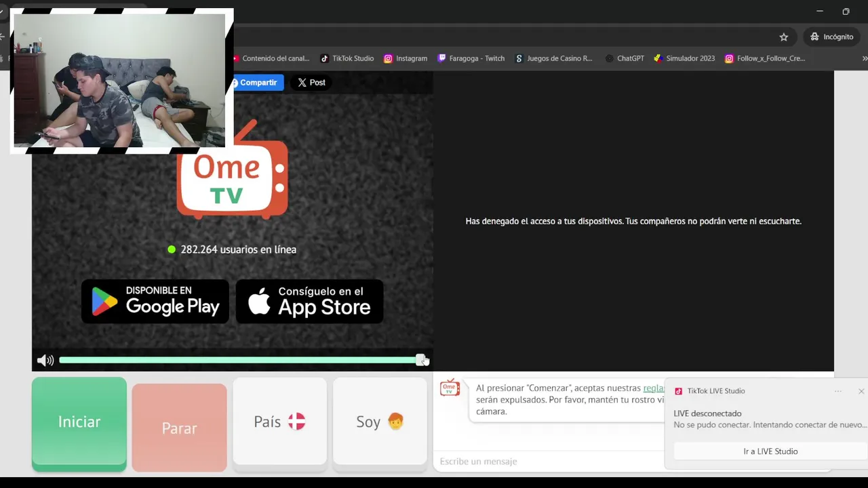Open the Follow_x_Follow_Cre bookmark
This screenshot has width=868, height=488.
765,58
